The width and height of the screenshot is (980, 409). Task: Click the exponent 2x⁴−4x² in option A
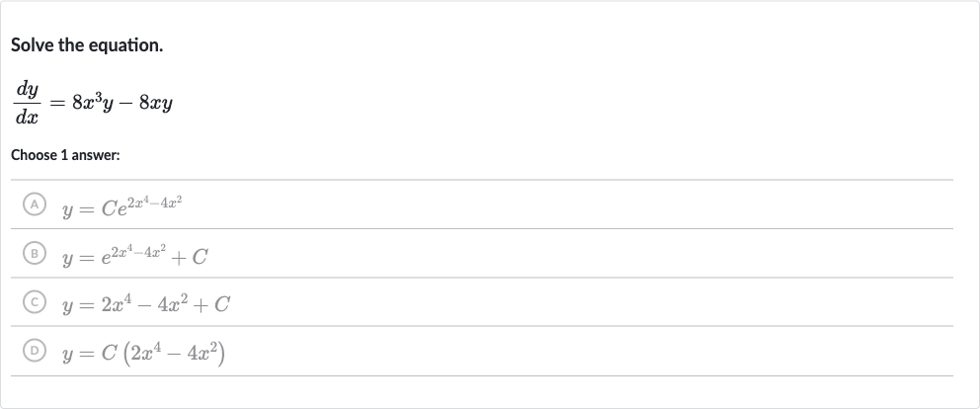click(155, 203)
